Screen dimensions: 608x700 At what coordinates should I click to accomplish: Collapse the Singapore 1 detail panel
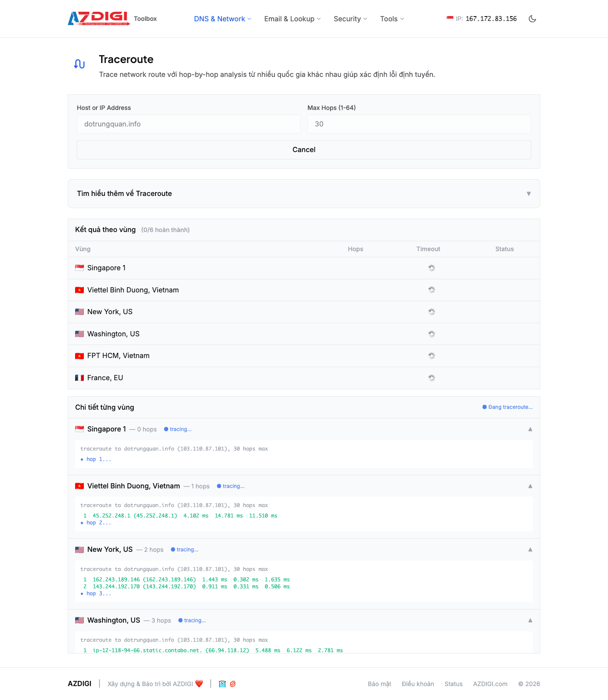click(x=530, y=429)
